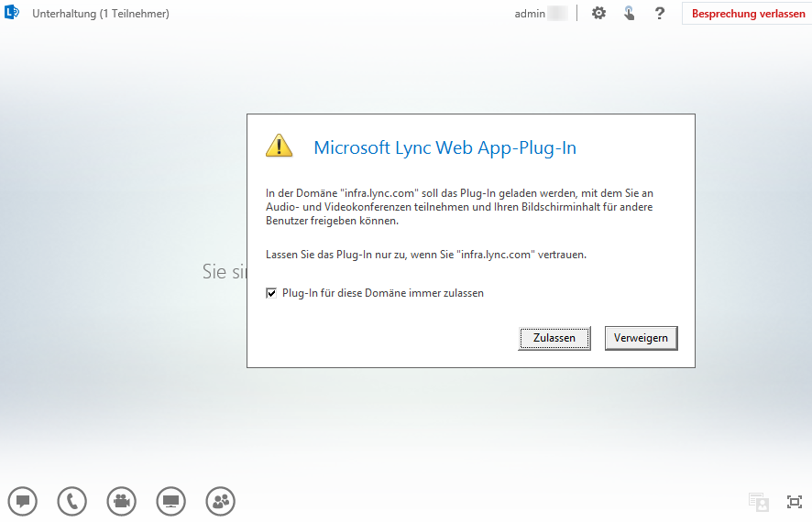Click the 'Microsoft Lync Web App-Plug-In' heading
812x522 pixels.
point(444,147)
